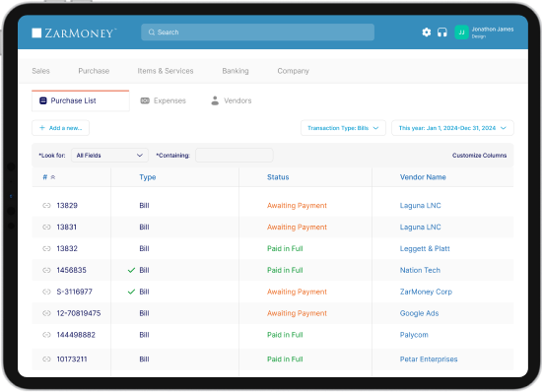Click the Containing text field
This screenshot has width=542, height=392.
pyautogui.click(x=235, y=155)
